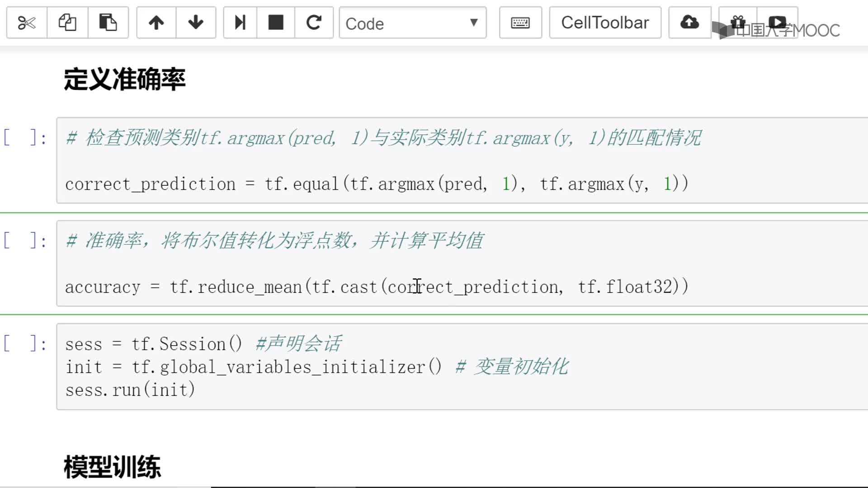Click the comment #声明会话

click(299, 344)
